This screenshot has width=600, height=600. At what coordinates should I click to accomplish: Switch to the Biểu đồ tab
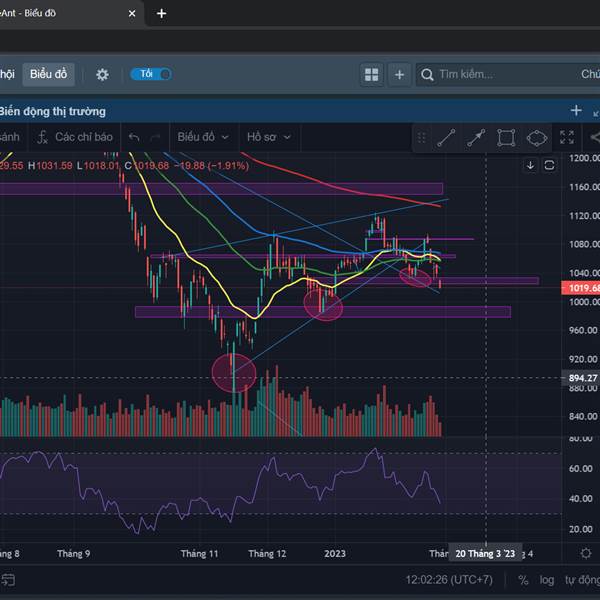click(x=48, y=74)
